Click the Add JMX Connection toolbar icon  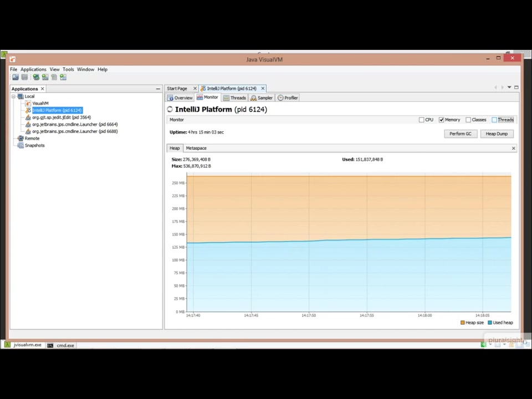coord(45,77)
